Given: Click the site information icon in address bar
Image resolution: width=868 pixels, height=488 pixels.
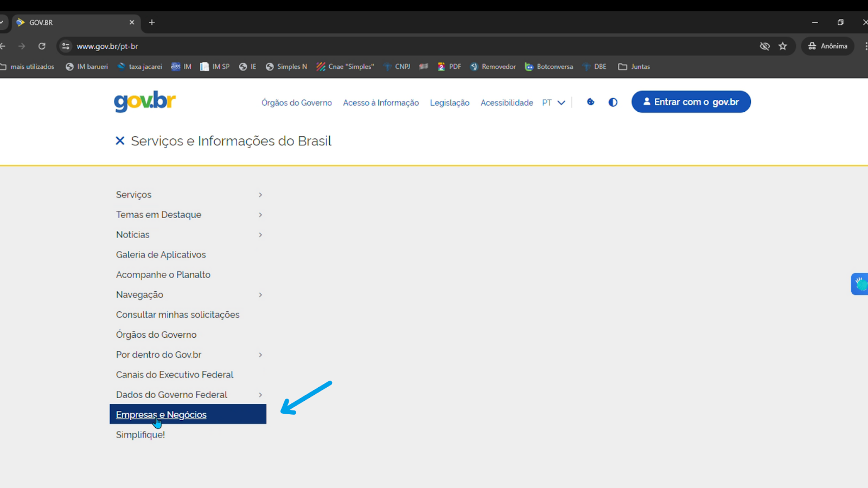Looking at the screenshot, I should 66,46.
